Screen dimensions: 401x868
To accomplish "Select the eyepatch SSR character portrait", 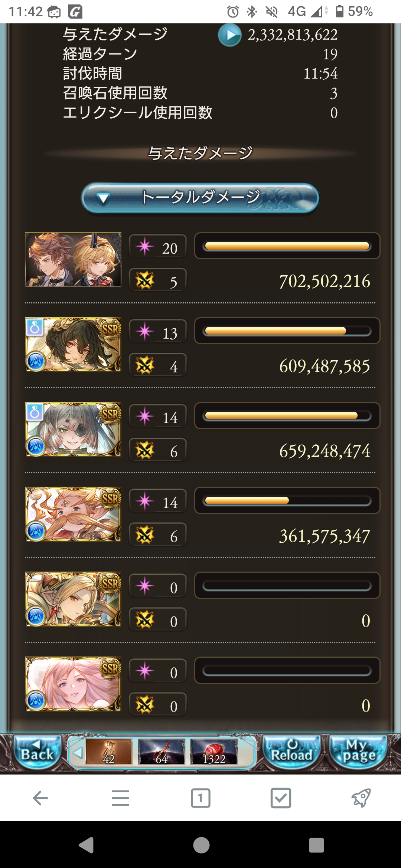I will (73, 430).
